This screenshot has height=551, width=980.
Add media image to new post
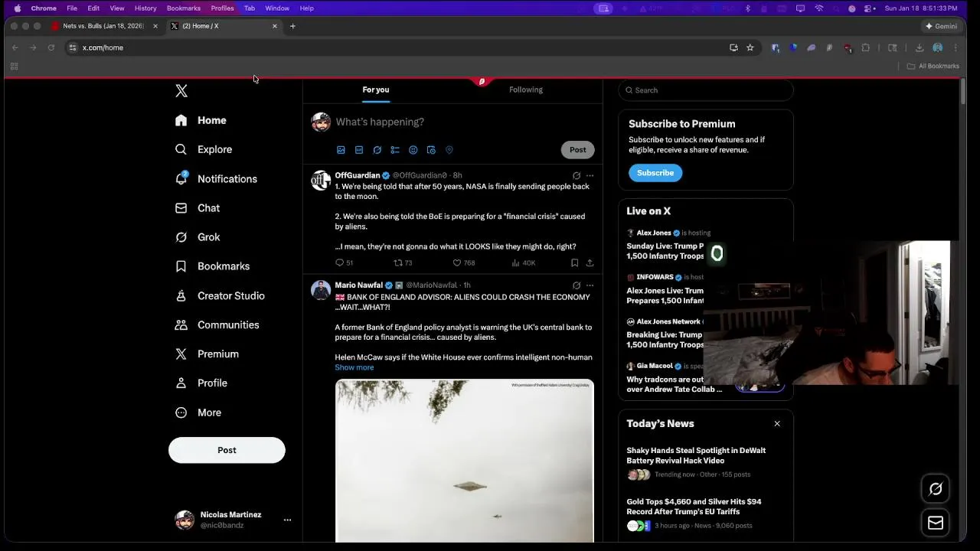[341, 150]
